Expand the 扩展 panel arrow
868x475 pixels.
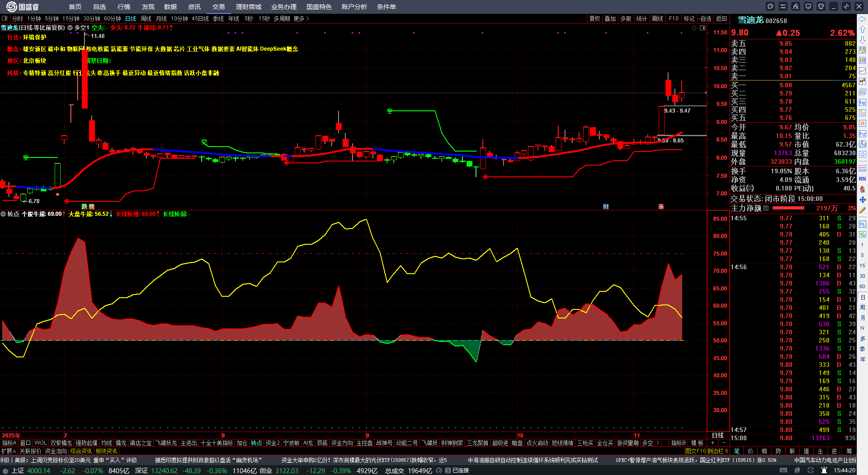pos(9,451)
